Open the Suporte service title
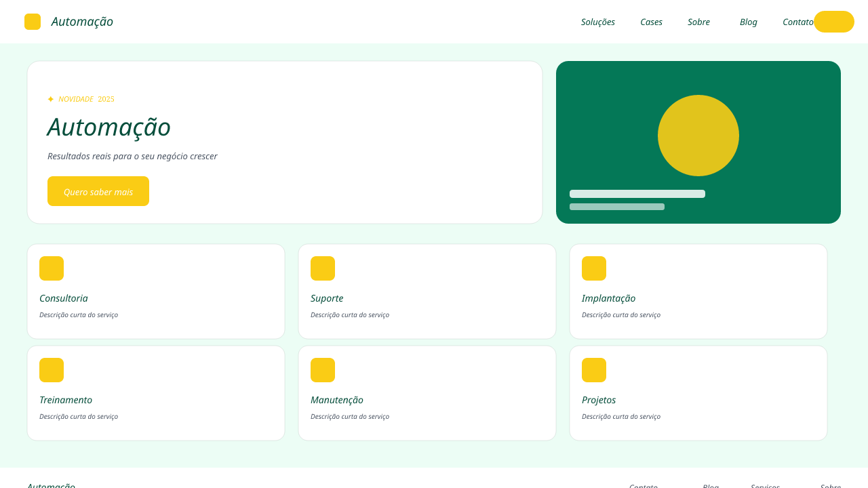Viewport: 868px width, 488px height. 327,298
